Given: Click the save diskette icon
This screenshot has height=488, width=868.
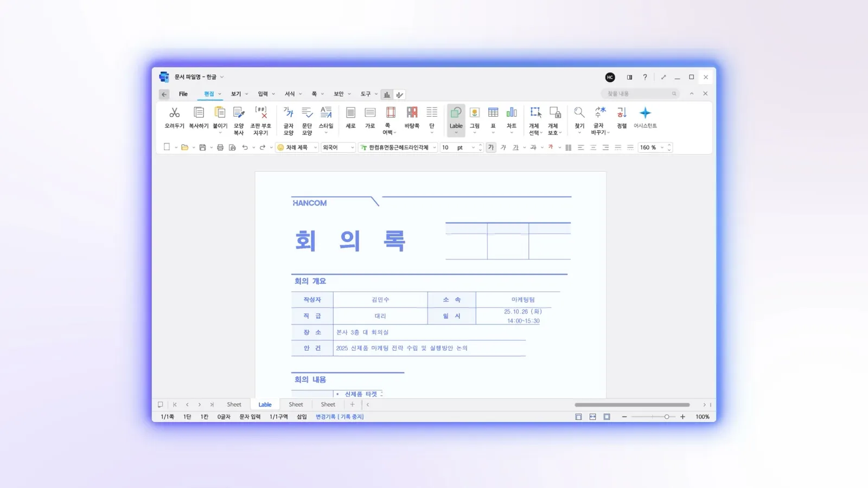Looking at the screenshot, I should 202,147.
